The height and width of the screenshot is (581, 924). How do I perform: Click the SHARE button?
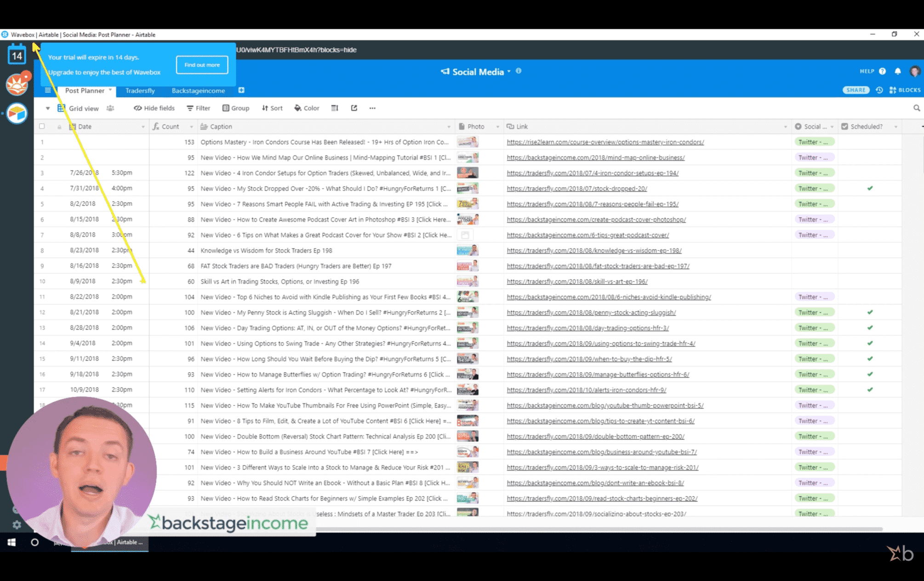pyautogui.click(x=856, y=90)
